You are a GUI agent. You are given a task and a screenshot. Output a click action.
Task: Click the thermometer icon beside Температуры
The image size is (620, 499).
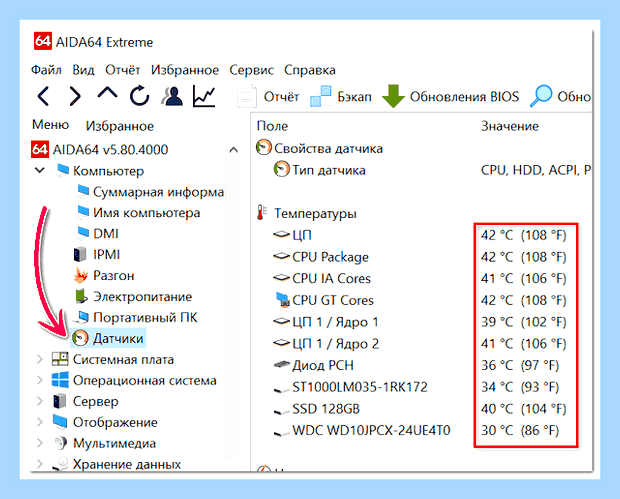pos(261,213)
